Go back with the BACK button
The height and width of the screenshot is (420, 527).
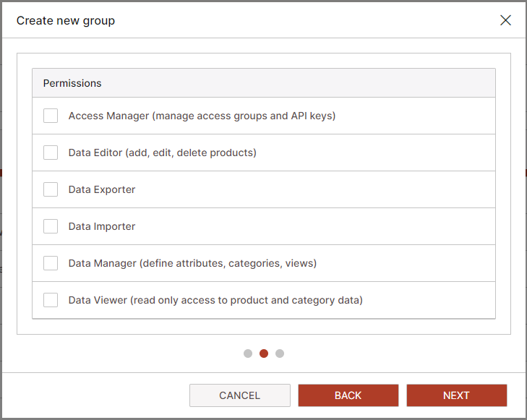[348, 395]
